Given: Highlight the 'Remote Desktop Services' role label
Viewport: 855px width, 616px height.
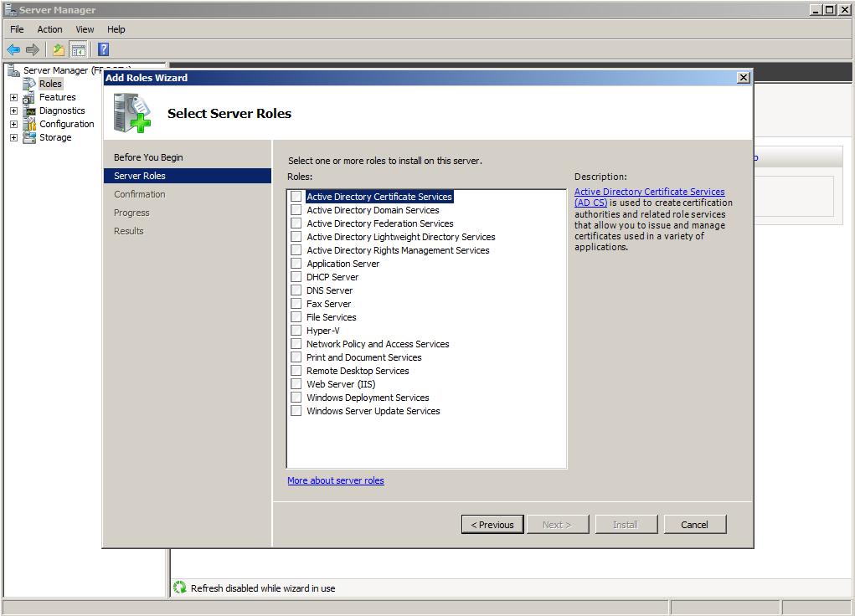Looking at the screenshot, I should tap(358, 371).
